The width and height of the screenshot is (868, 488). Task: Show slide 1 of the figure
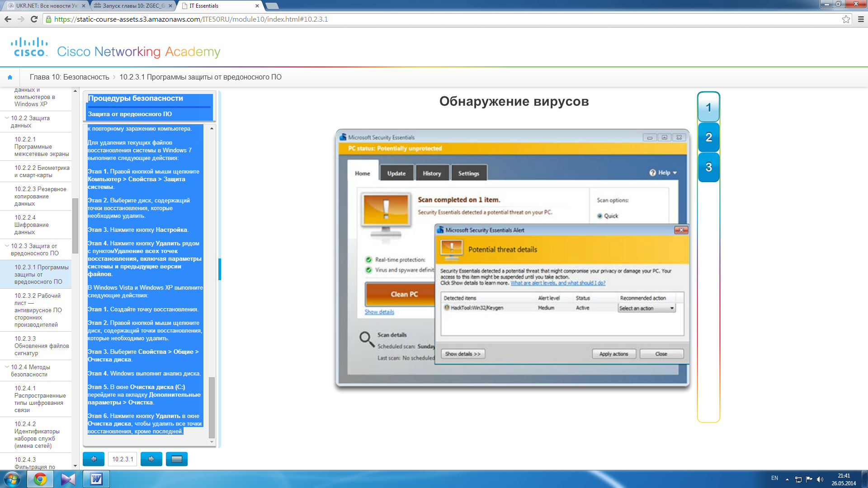(708, 108)
